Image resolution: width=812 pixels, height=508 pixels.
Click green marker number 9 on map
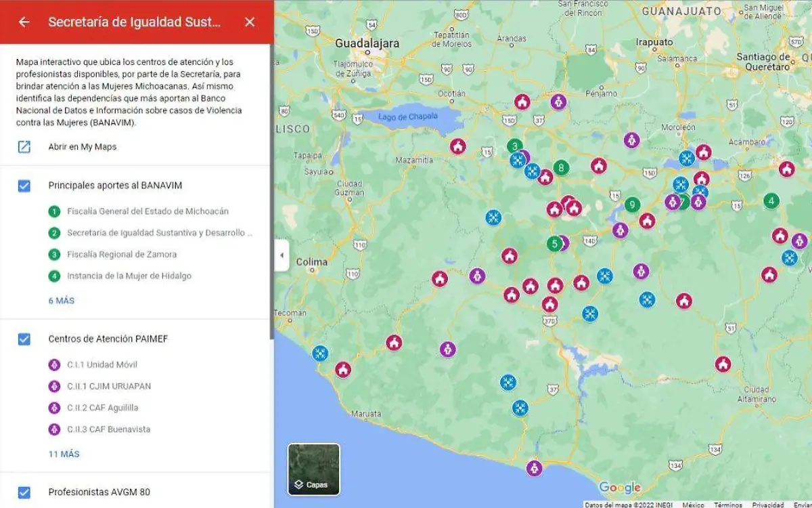tap(632, 204)
